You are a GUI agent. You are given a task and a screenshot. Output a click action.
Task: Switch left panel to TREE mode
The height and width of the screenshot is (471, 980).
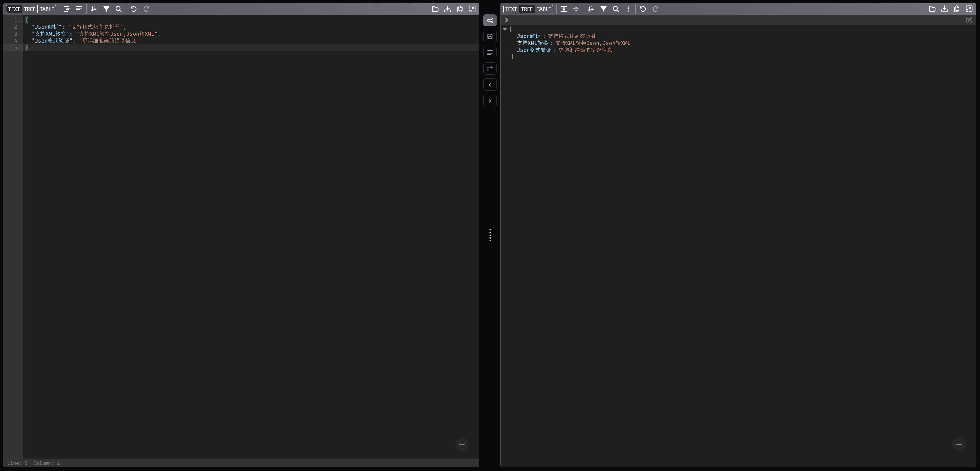point(30,9)
